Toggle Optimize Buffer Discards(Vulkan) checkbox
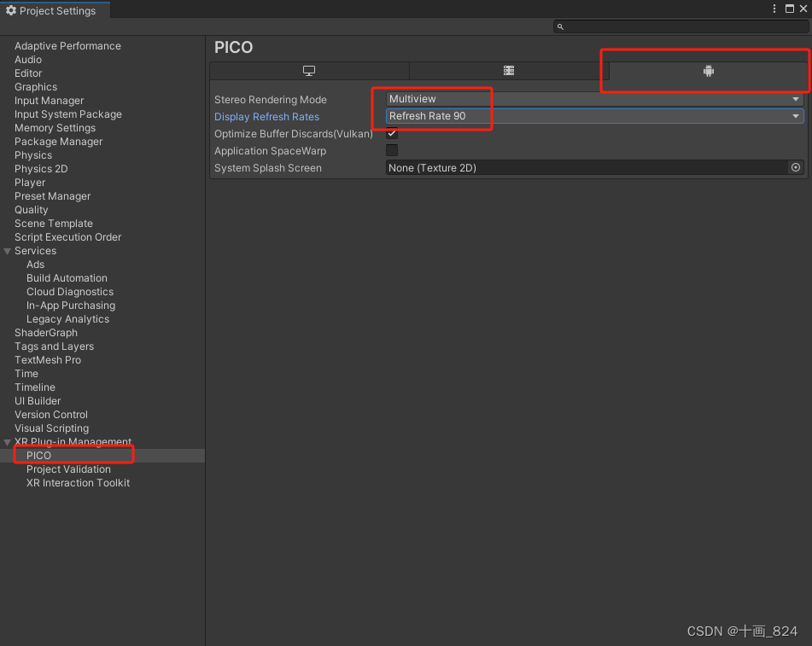 pyautogui.click(x=392, y=133)
